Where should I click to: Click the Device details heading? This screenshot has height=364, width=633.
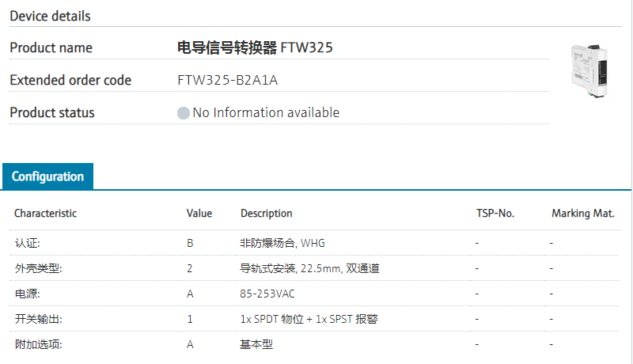[x=50, y=16]
